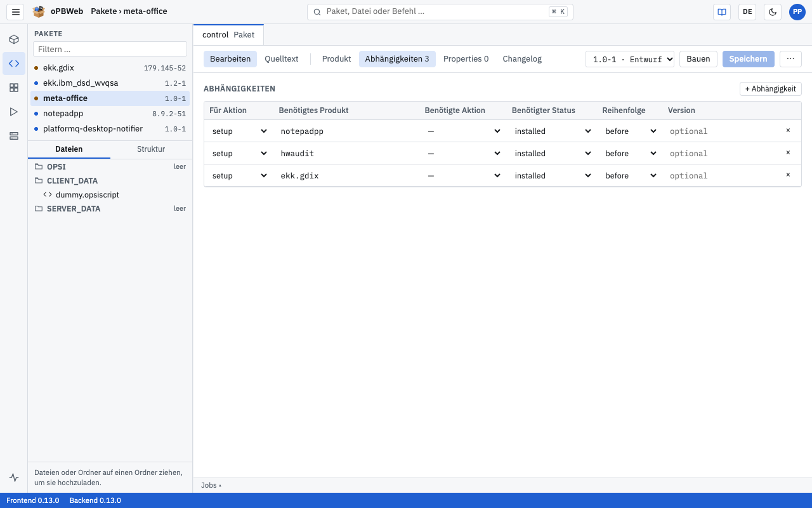Select the Bearbeiten mode button
Screen dimensions: 812x508
pos(230,59)
